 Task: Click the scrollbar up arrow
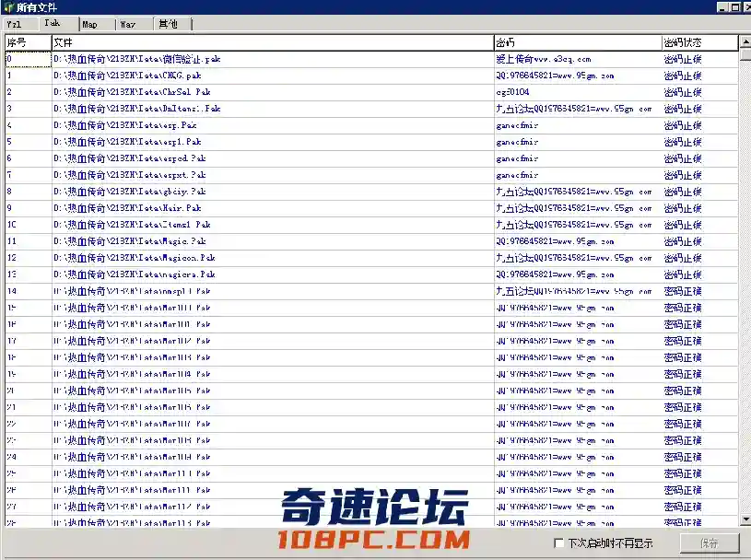coord(745,42)
